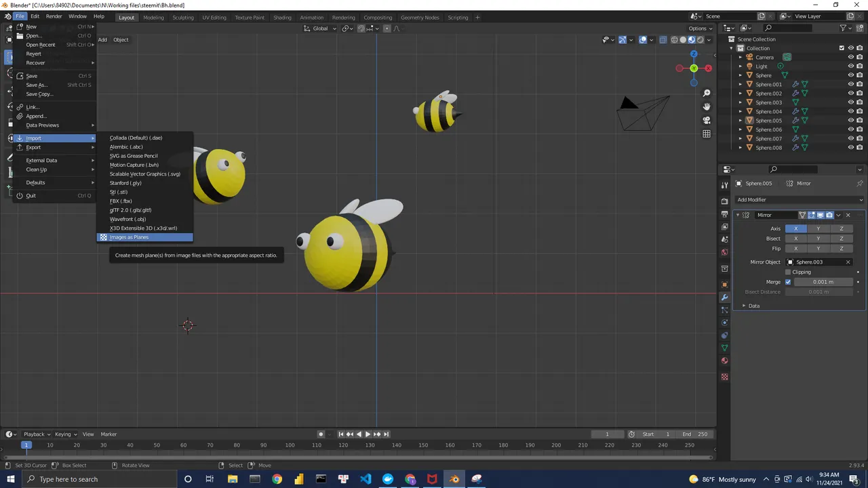Click the pin icon in properties header
The height and width of the screenshot is (488, 868).
tap(860, 184)
